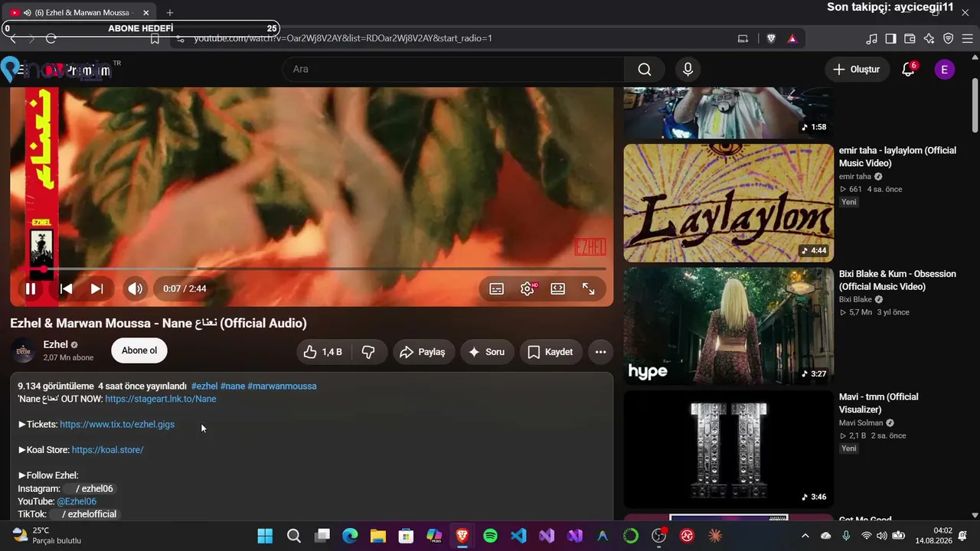Click the #marwanmoussa hashtag
The width and height of the screenshot is (980, 551).
tap(282, 386)
